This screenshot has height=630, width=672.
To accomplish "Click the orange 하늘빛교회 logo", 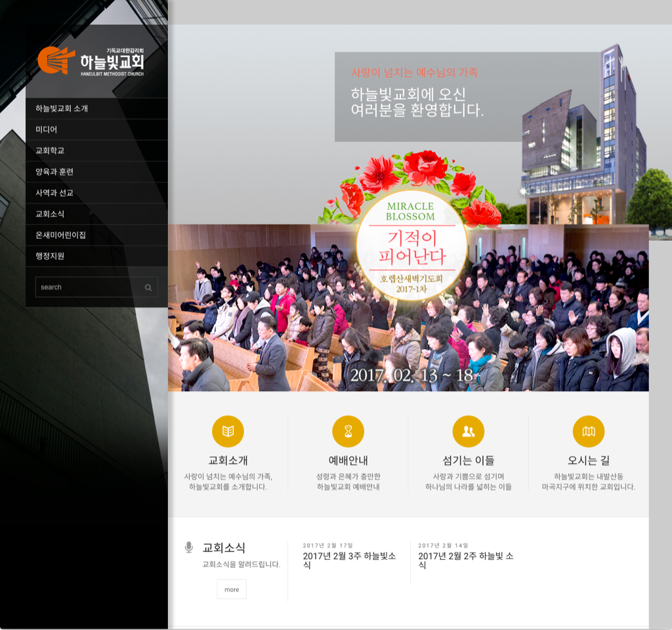I will (91, 61).
